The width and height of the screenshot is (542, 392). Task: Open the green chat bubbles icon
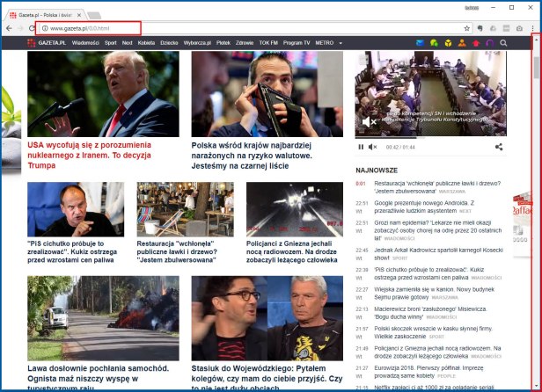pyautogui.click(x=434, y=43)
